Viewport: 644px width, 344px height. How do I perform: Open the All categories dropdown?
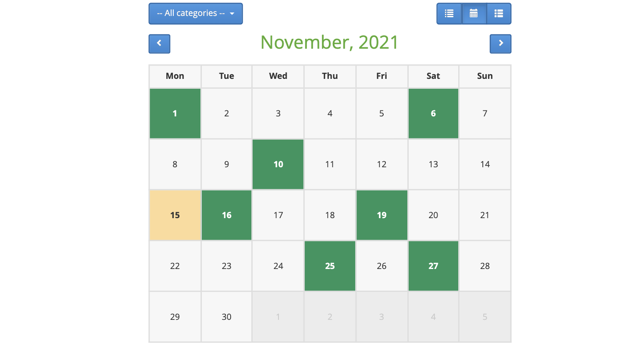[196, 13]
